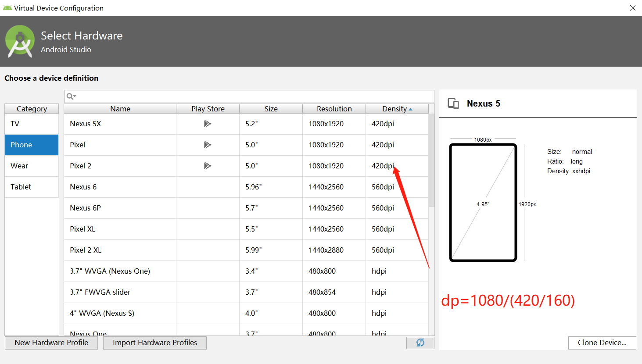Click the 5.96" size cell

[x=271, y=187]
